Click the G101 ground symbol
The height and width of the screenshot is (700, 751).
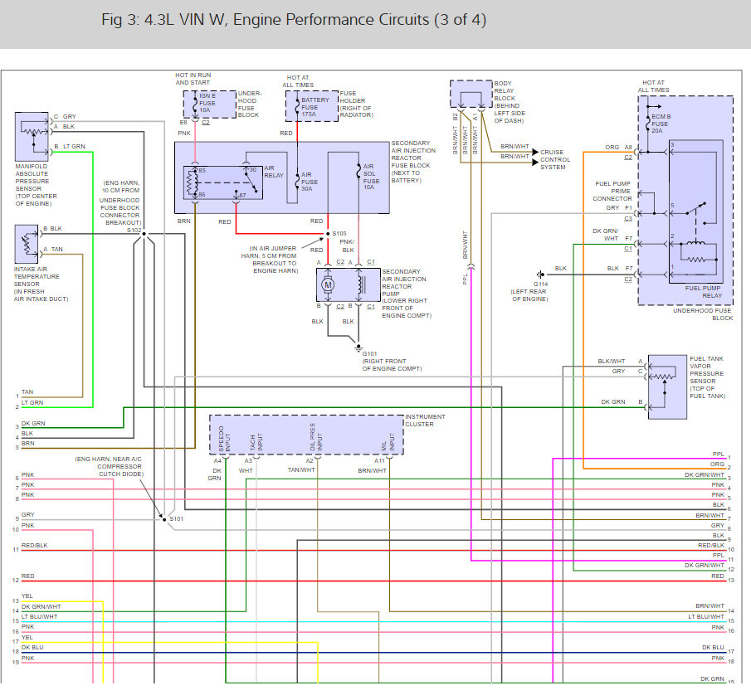(358, 348)
